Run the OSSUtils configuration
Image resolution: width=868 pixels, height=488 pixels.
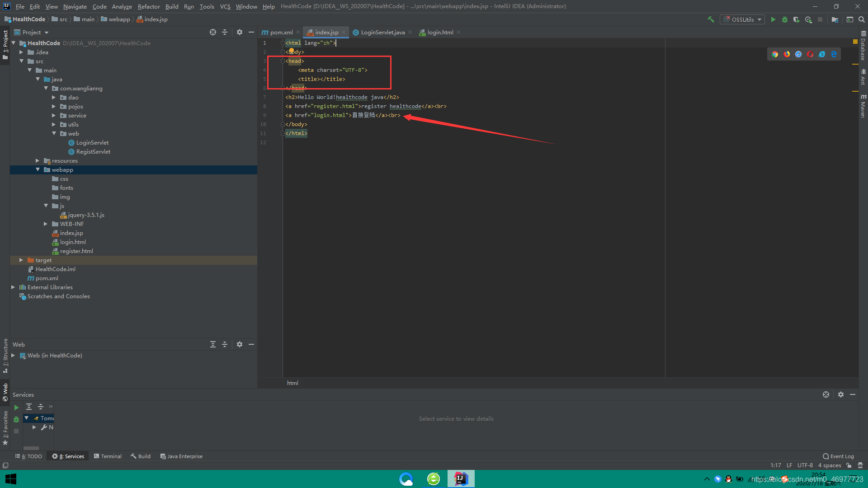(773, 19)
